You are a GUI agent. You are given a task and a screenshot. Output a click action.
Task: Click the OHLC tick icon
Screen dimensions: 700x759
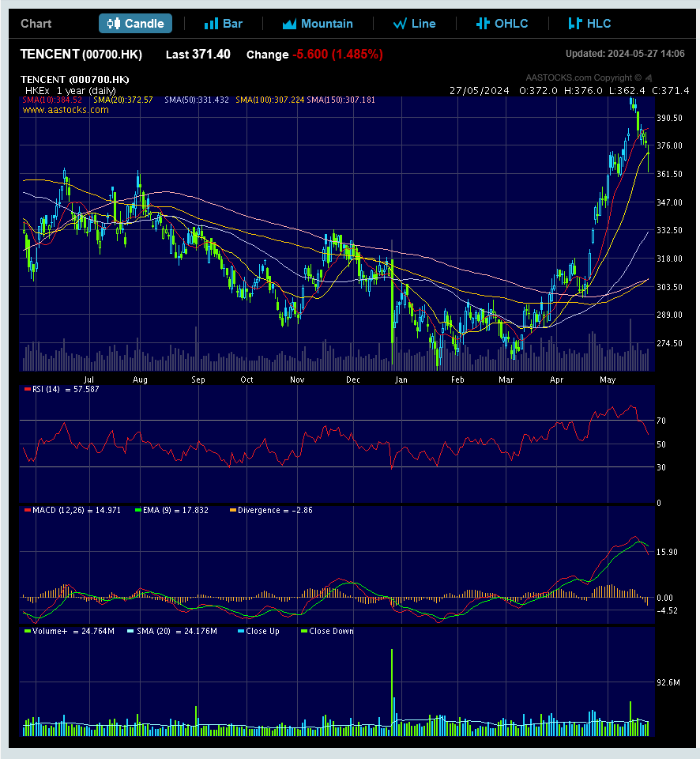tap(483, 23)
